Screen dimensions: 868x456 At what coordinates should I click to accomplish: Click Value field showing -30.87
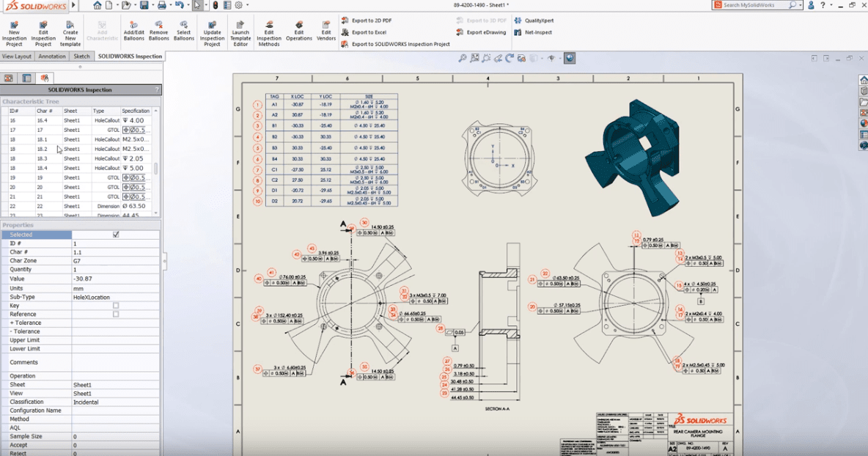115,279
